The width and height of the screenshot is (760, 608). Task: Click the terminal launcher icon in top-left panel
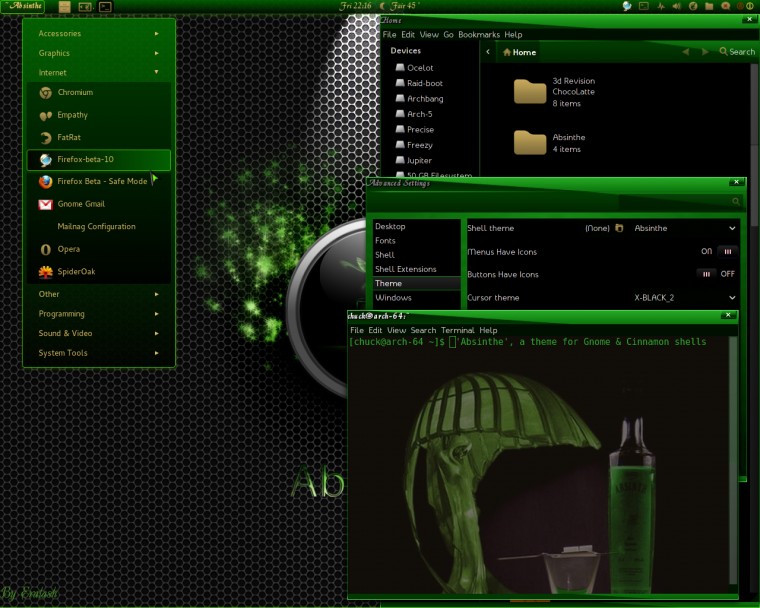tap(105, 7)
